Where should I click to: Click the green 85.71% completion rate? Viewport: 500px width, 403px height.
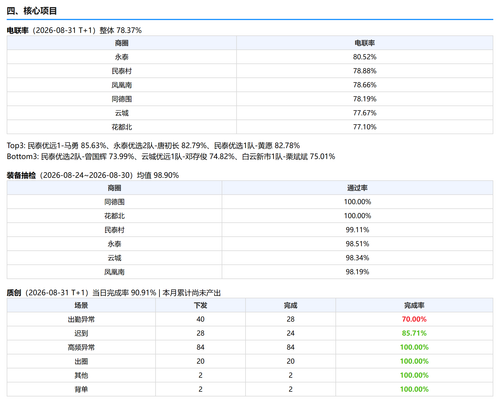pyautogui.click(x=414, y=333)
